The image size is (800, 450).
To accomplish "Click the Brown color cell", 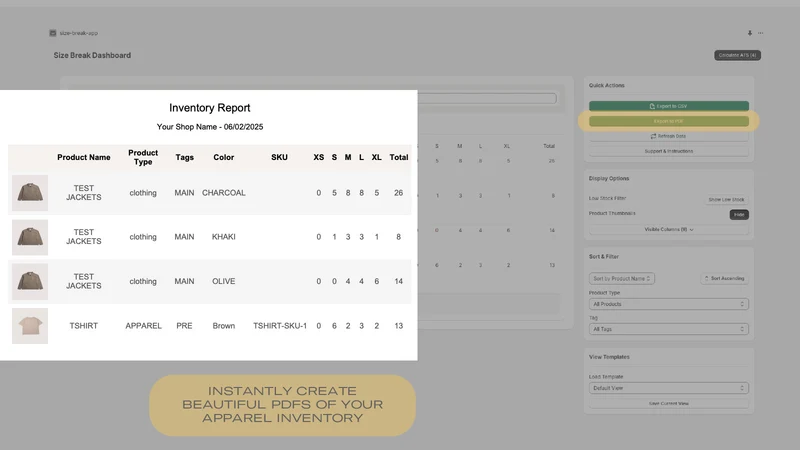I will [x=223, y=326].
